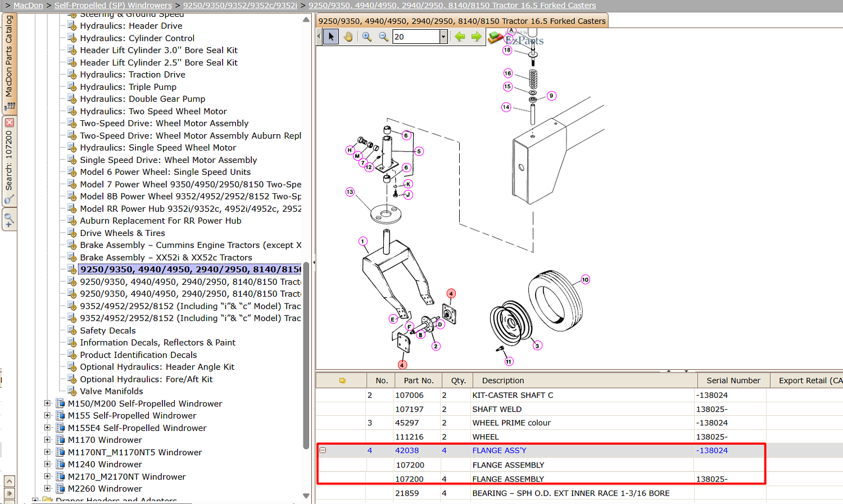Open Brake Assembly – XX52i & XX52c Tractors
The image size is (843, 504).
coord(166,257)
